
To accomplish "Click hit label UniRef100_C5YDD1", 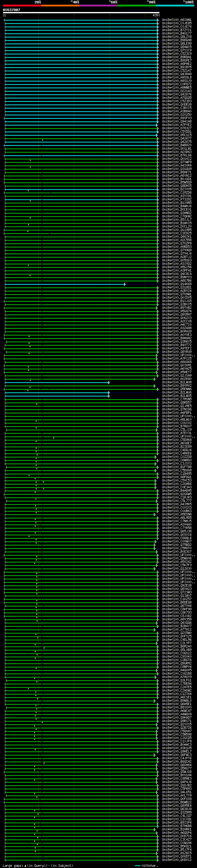I will click(176, 131).
